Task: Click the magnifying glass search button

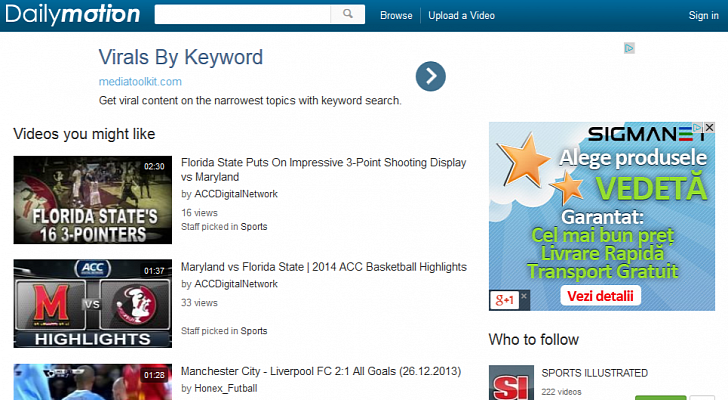Action: pos(348,15)
